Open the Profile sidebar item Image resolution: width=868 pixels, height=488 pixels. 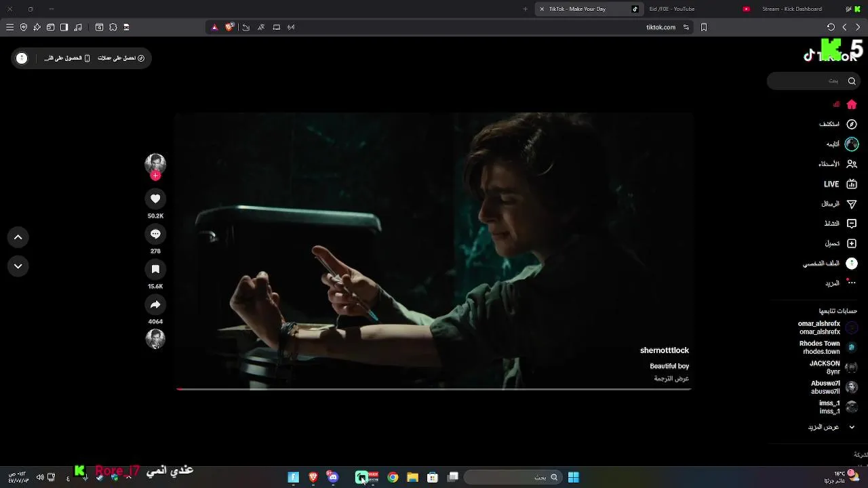click(830, 263)
